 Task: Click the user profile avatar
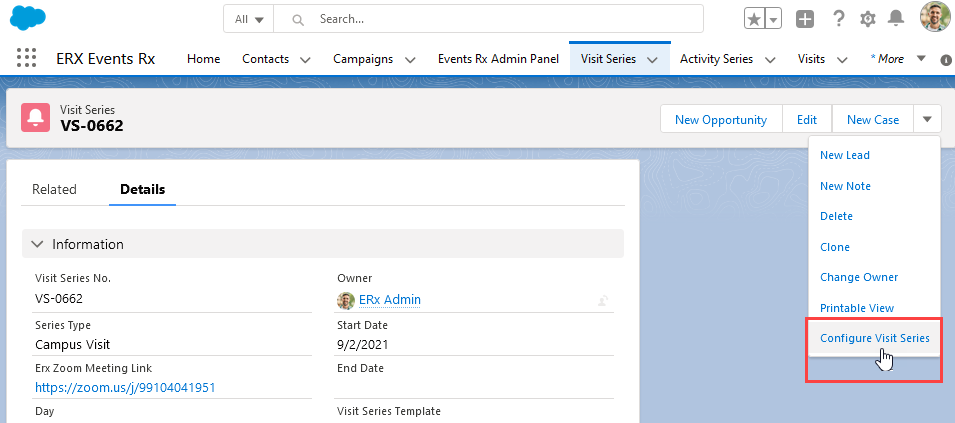[x=935, y=18]
